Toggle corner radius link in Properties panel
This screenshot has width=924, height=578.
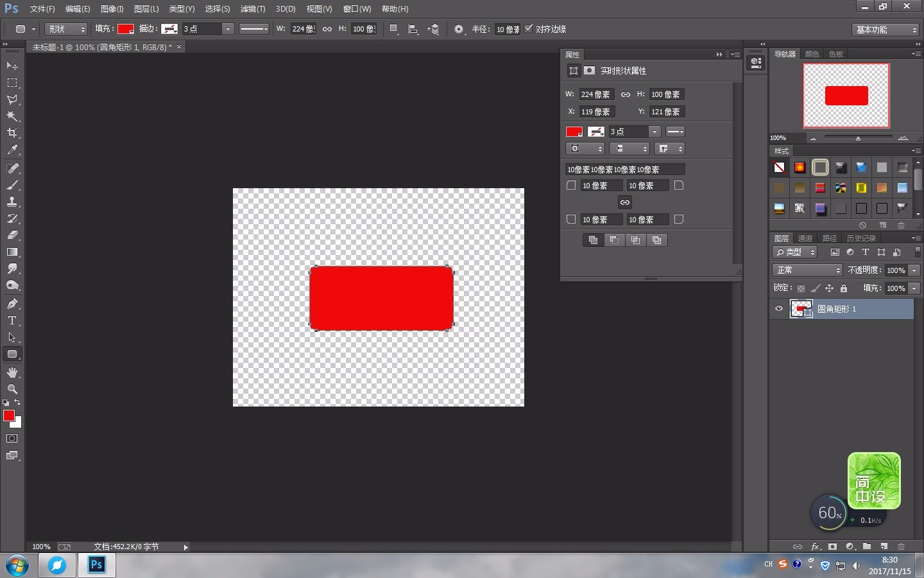coord(625,202)
